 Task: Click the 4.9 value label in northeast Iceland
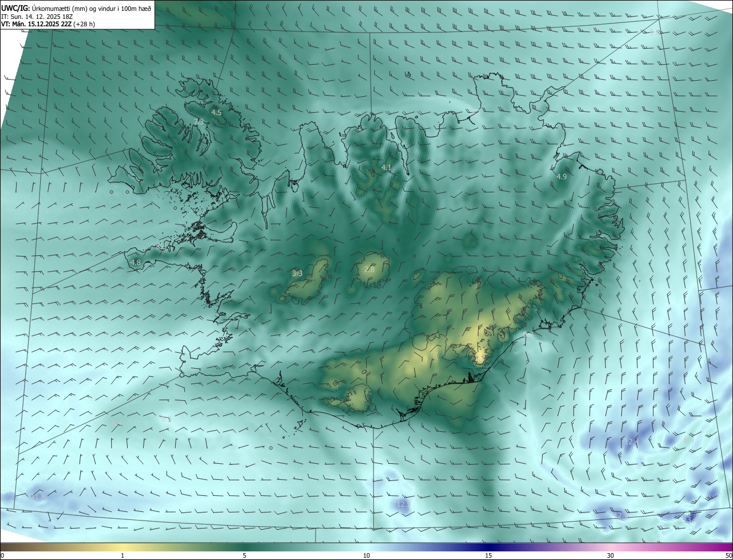562,177
